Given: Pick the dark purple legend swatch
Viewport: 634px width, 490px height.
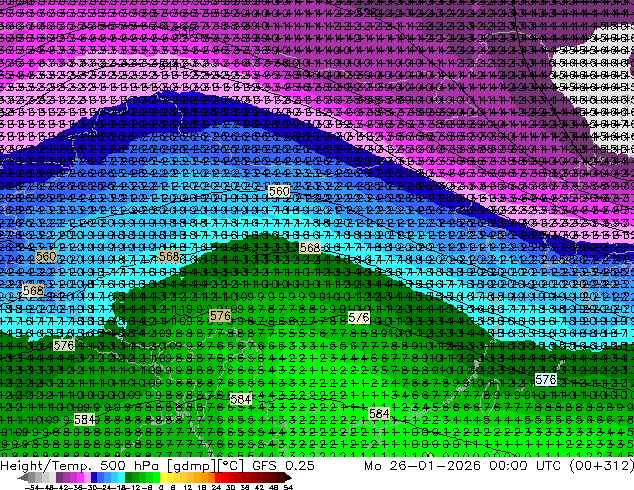Looking at the screenshot, I should 59,477.
